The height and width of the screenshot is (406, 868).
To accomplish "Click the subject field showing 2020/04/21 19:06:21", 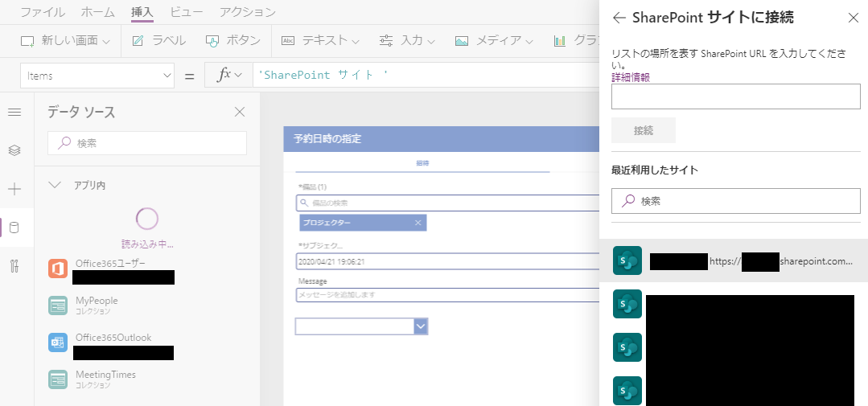I will point(447,261).
